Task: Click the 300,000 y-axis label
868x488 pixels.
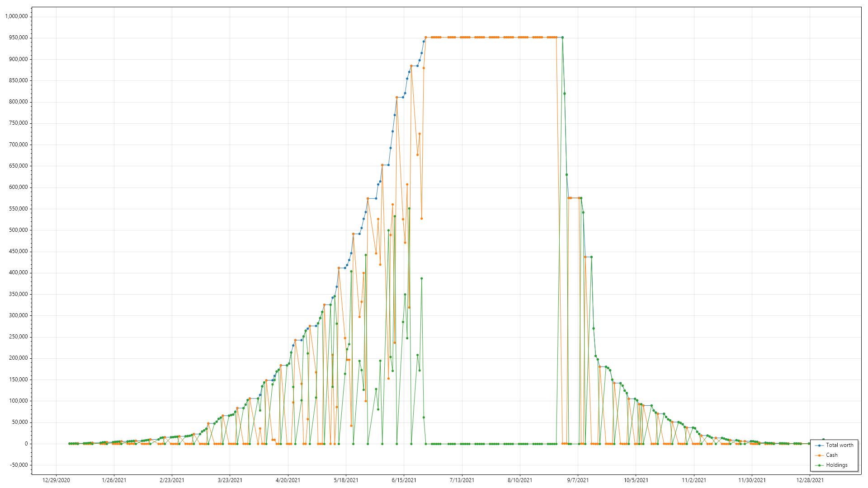Action: pos(18,315)
